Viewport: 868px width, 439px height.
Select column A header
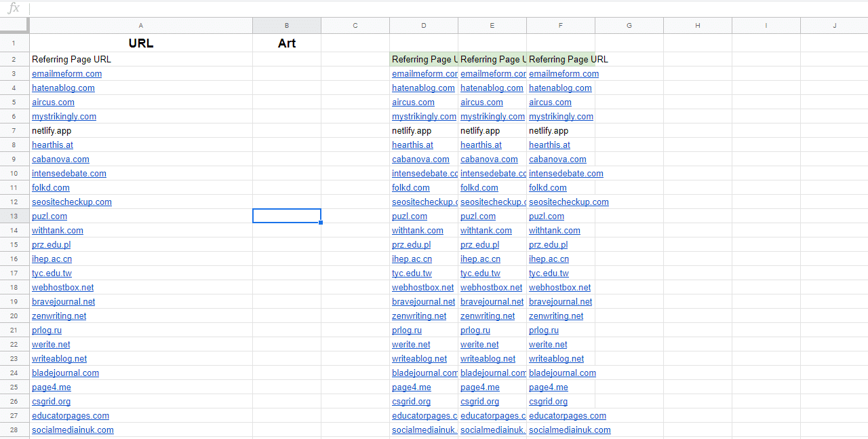tap(141, 25)
